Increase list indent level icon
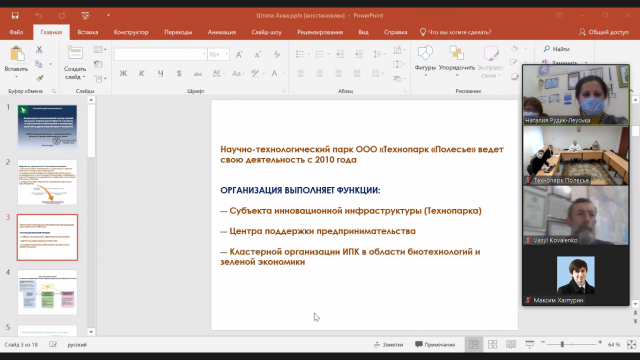The width and height of the screenshot is (640, 360). point(359,54)
